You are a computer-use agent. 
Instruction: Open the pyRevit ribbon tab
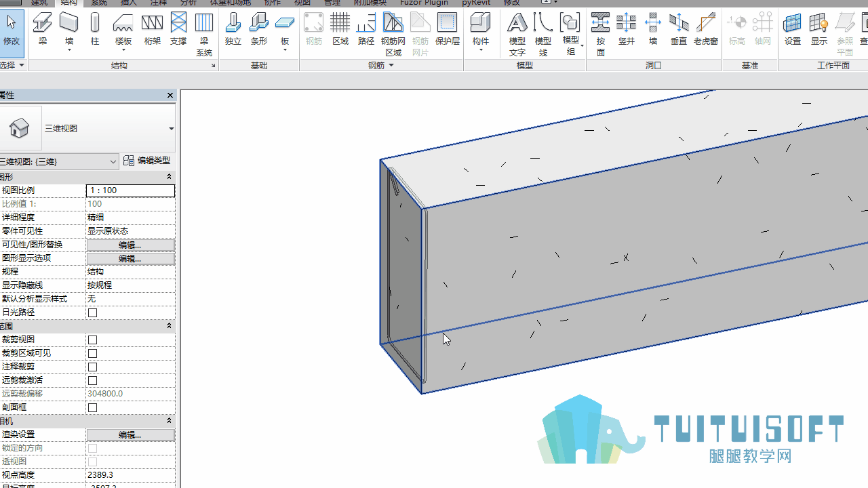coord(476,3)
